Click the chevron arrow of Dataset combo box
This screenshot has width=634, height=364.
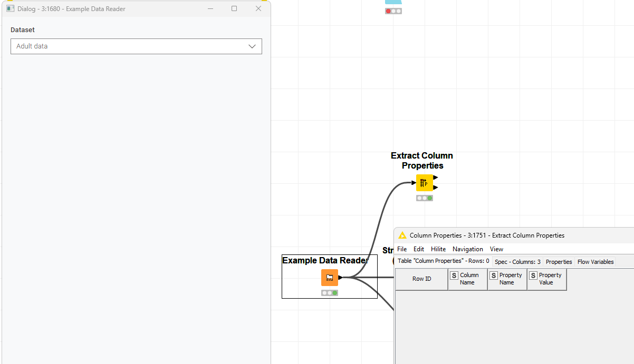[x=252, y=46]
